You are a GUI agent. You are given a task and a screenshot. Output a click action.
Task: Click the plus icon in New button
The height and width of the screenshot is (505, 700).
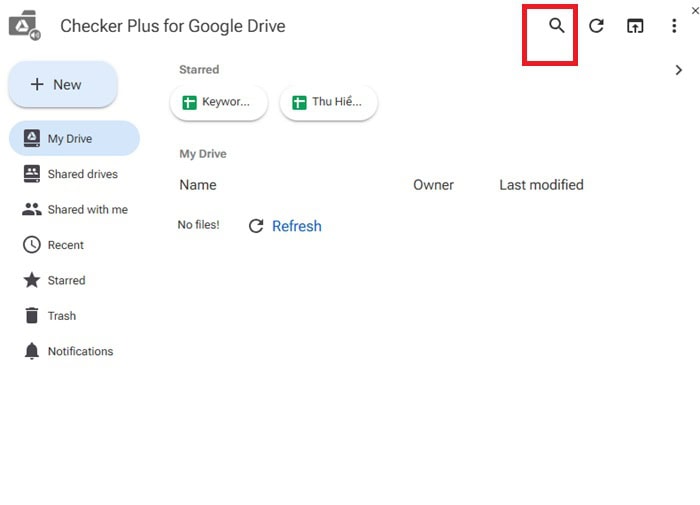(x=37, y=84)
